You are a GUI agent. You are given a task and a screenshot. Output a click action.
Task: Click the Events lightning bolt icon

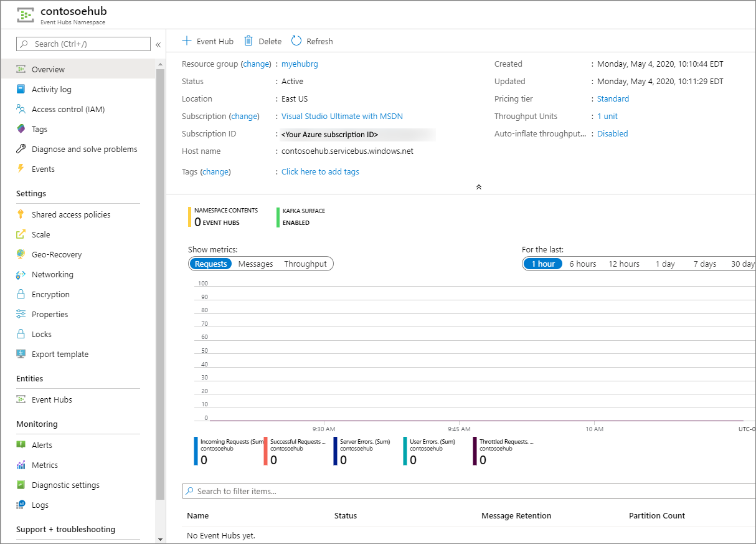coord(21,169)
